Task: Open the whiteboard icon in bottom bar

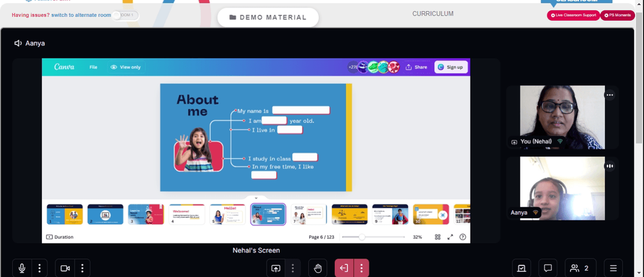Action: pos(521,269)
